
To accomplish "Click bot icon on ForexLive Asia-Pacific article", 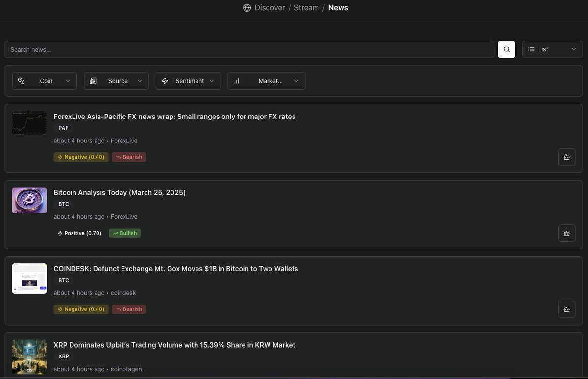I will tap(567, 157).
